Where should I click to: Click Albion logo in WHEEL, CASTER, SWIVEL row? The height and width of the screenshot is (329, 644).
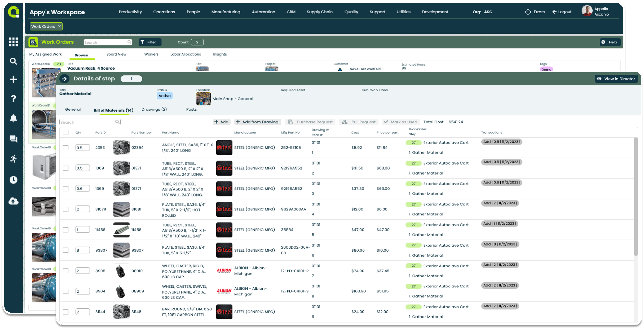tap(224, 291)
